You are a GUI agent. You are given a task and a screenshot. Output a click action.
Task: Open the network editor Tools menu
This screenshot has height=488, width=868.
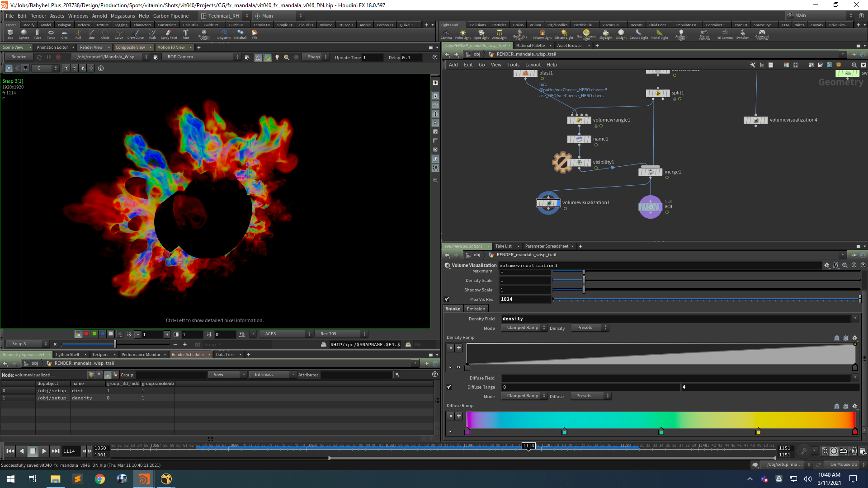click(x=513, y=65)
